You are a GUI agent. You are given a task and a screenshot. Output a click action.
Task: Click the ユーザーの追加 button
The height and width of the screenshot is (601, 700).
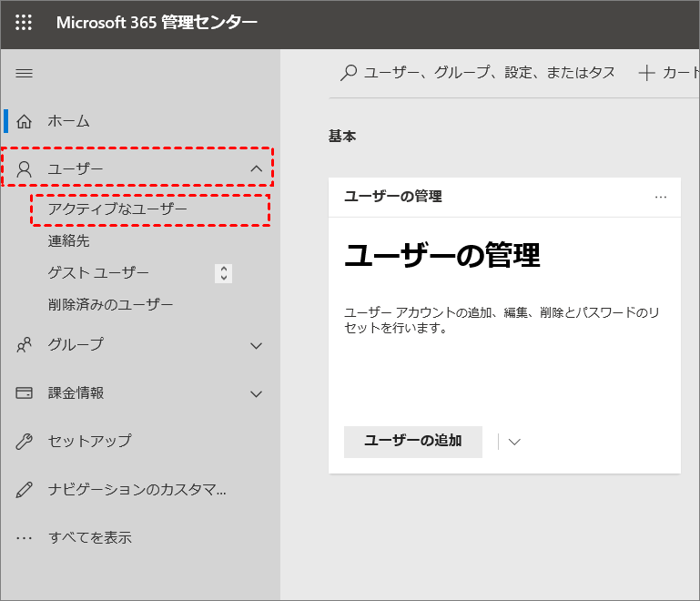[x=413, y=442]
